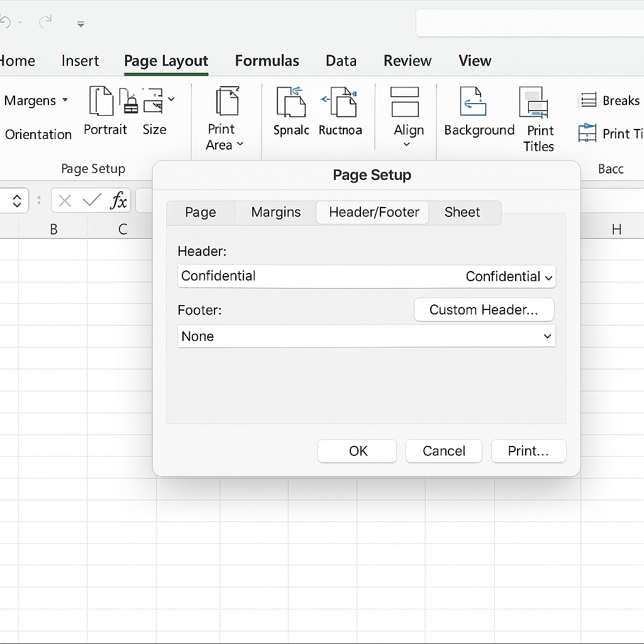Click the Portrait orientation icon
644x644 pixels.
tap(101, 102)
